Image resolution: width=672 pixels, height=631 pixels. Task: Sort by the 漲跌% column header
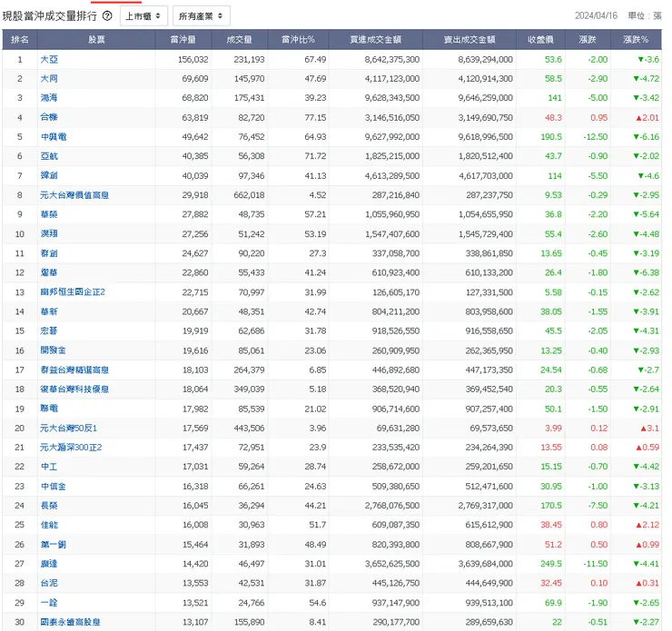pos(636,39)
